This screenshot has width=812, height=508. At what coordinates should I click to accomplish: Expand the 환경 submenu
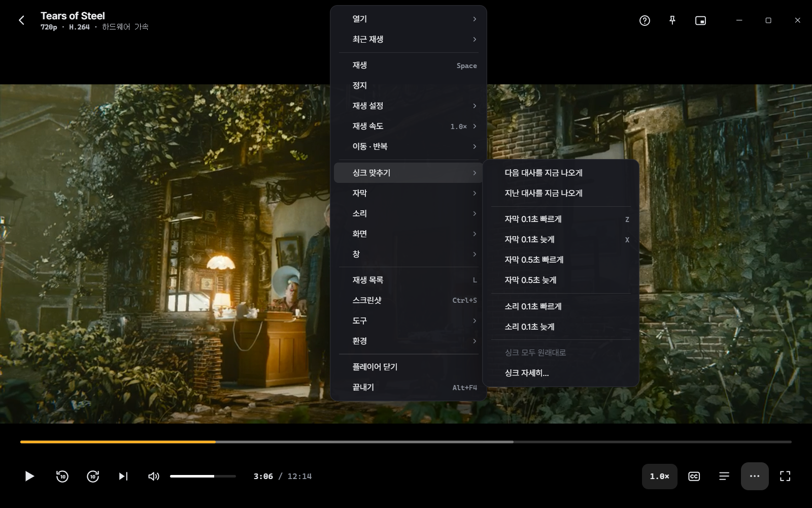pyautogui.click(x=409, y=341)
